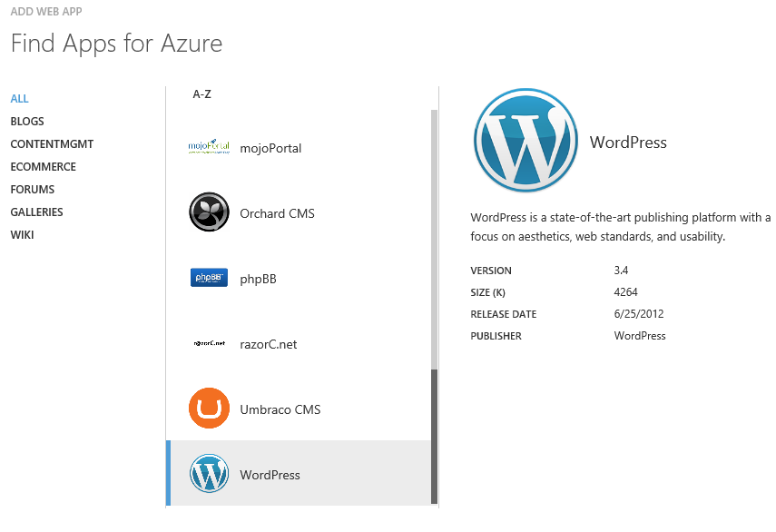The height and width of the screenshot is (532, 776).
Task: Click the SIZE (K) label
Action: [488, 292]
